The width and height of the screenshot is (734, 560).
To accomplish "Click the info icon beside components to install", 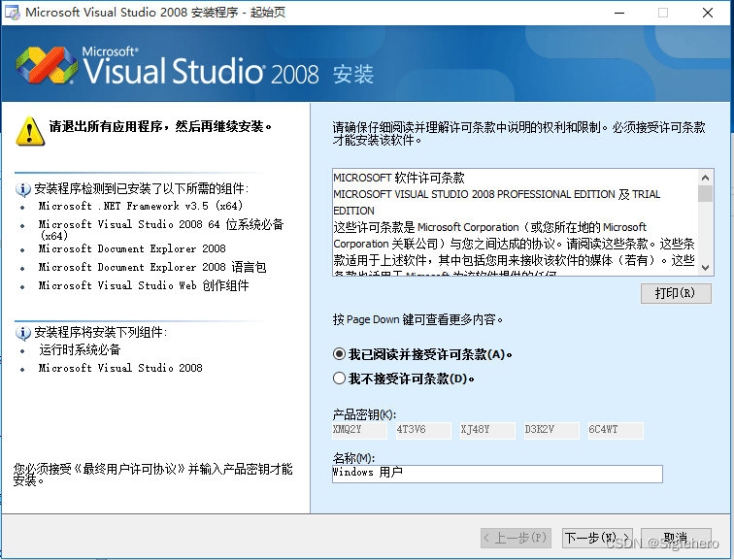I will coord(23,333).
